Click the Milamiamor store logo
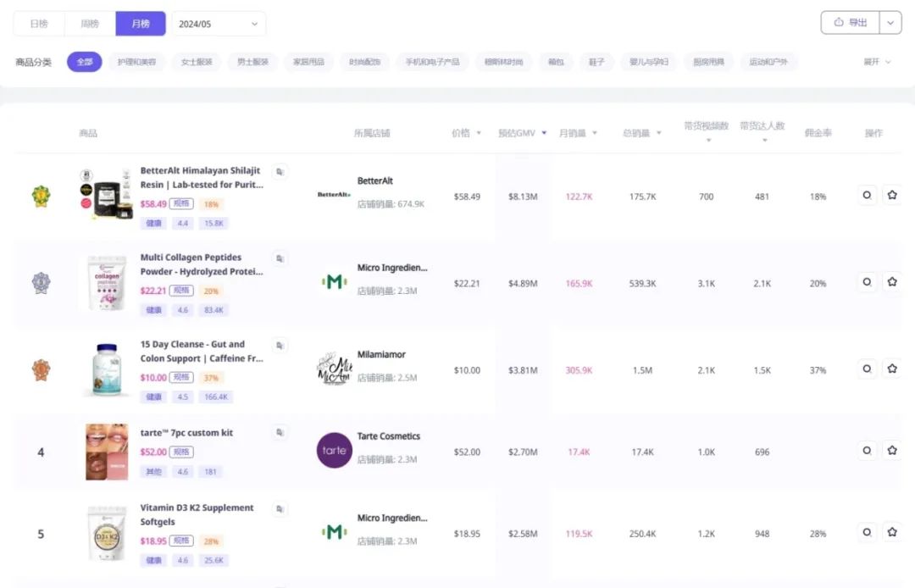Image resolution: width=915 pixels, height=588 pixels. [x=335, y=369]
